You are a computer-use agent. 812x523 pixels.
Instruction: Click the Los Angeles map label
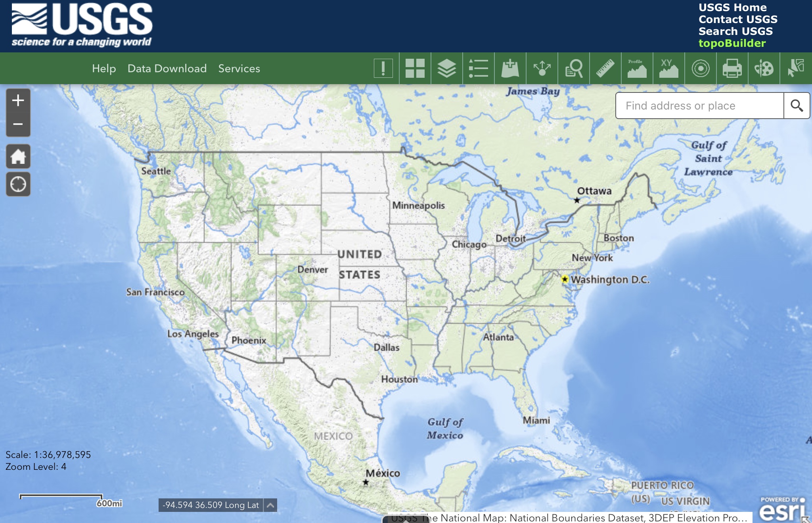193,334
